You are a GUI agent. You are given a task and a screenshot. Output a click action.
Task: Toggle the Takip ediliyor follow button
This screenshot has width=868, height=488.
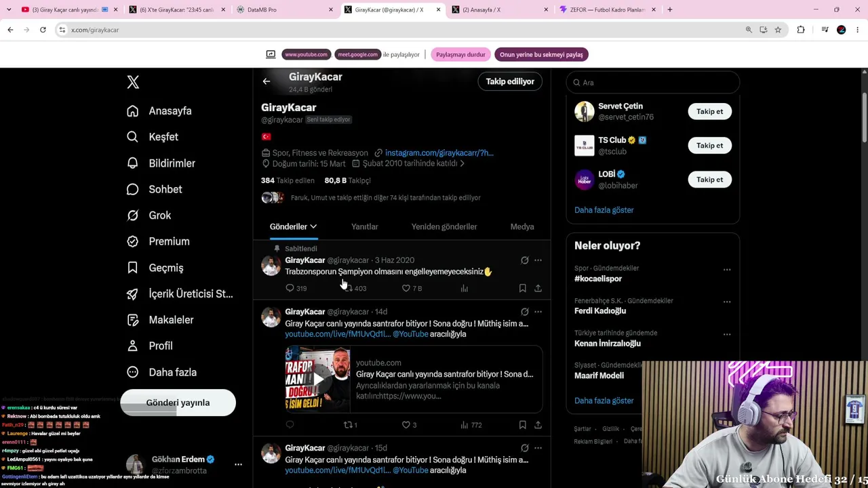click(510, 81)
